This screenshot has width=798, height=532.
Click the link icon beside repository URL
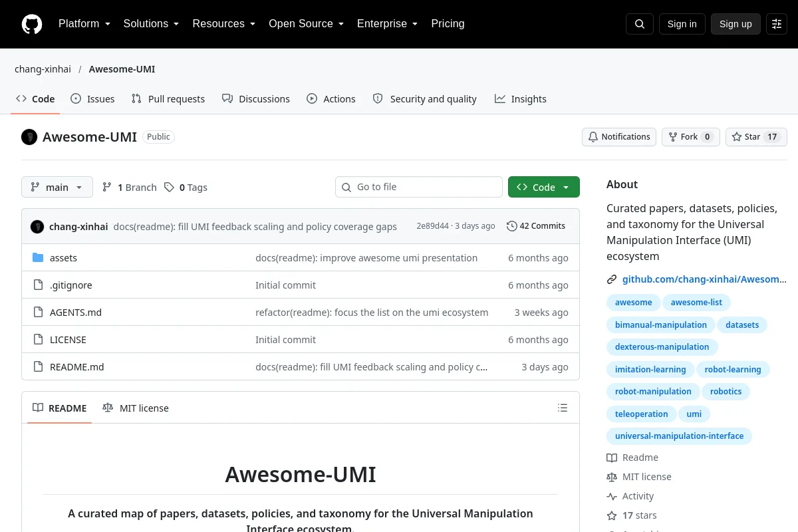pos(612,280)
